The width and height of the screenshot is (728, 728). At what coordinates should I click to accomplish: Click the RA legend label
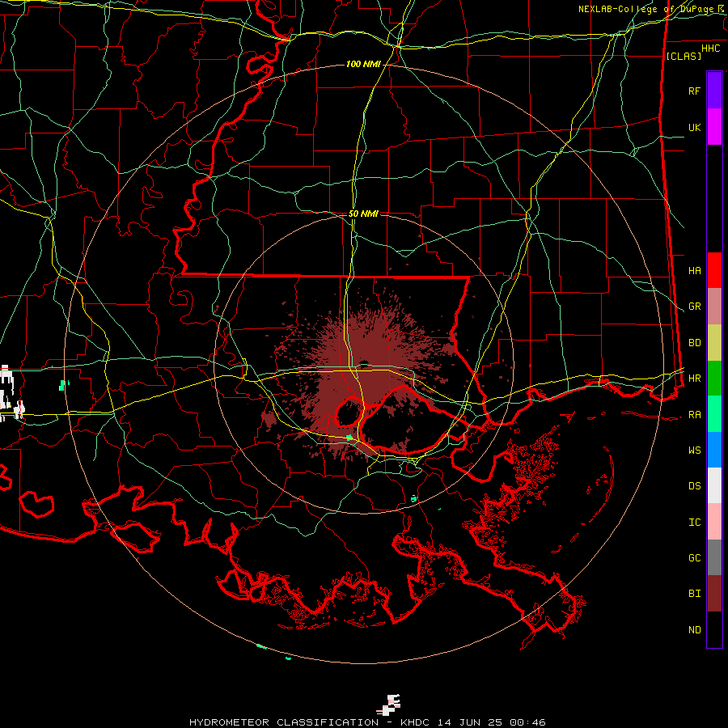pyautogui.click(x=694, y=415)
